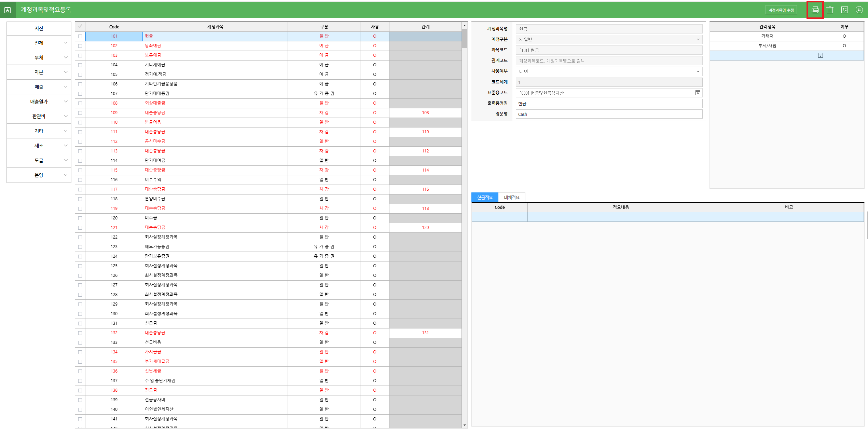This screenshot has width=868, height=431.
Task: Click the printer icon in top toolbar
Action: [815, 10]
